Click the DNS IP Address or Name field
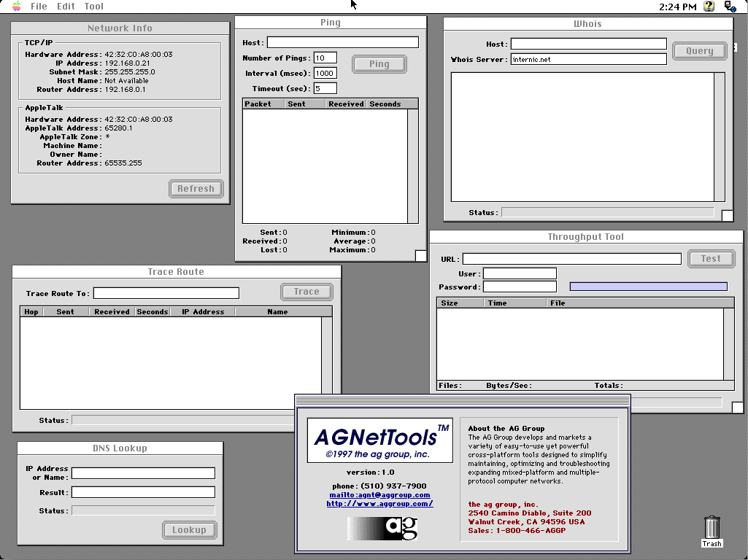 (x=143, y=472)
